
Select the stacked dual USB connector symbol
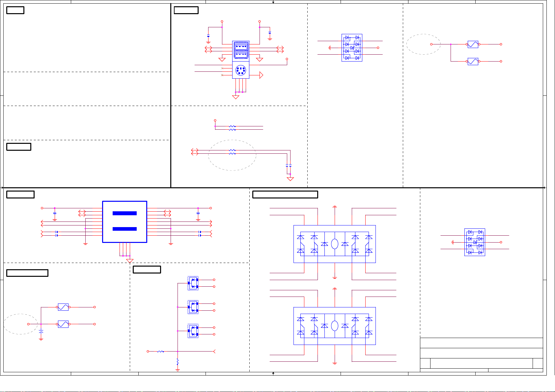pos(241,51)
